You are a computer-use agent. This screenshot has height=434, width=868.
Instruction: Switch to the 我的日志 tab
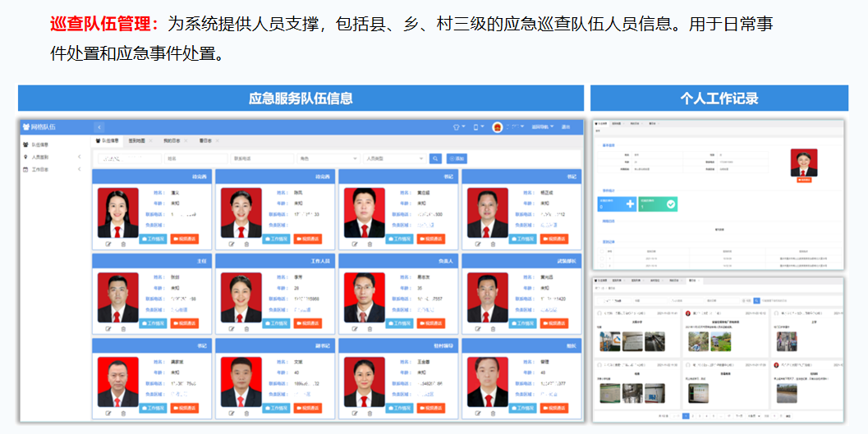coord(172,141)
